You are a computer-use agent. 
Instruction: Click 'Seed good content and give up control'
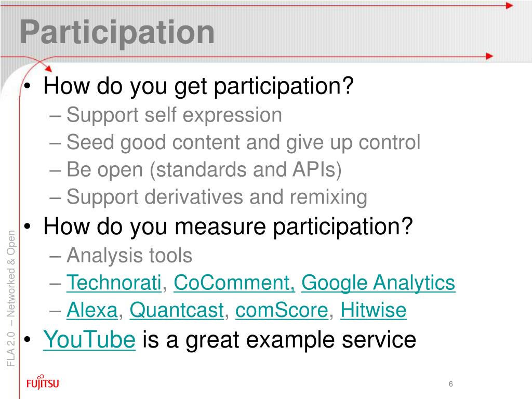pyautogui.click(x=243, y=142)
